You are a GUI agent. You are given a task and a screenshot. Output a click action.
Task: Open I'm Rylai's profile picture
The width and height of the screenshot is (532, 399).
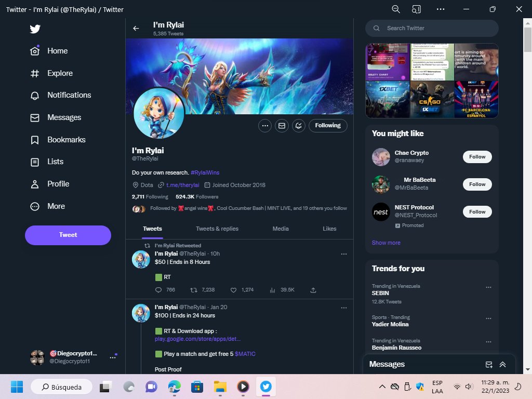[159, 113]
